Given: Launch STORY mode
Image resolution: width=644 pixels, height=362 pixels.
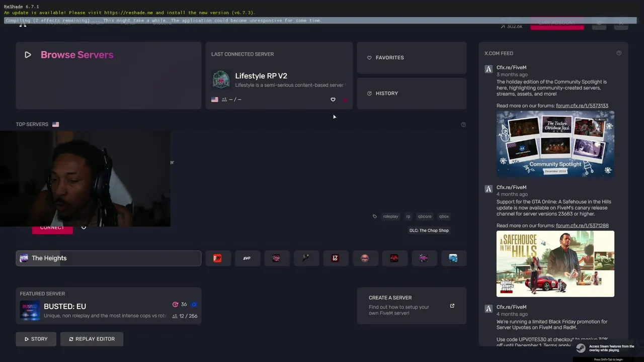Looking at the screenshot, I should [36, 339].
